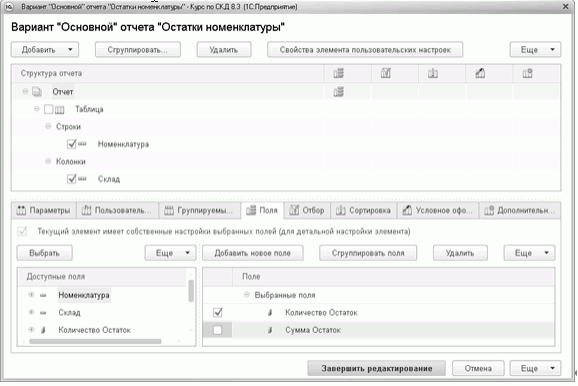This screenshot has width=578, height=386.
Task: Check Сумма Остаток selected field
Action: coord(217,330)
